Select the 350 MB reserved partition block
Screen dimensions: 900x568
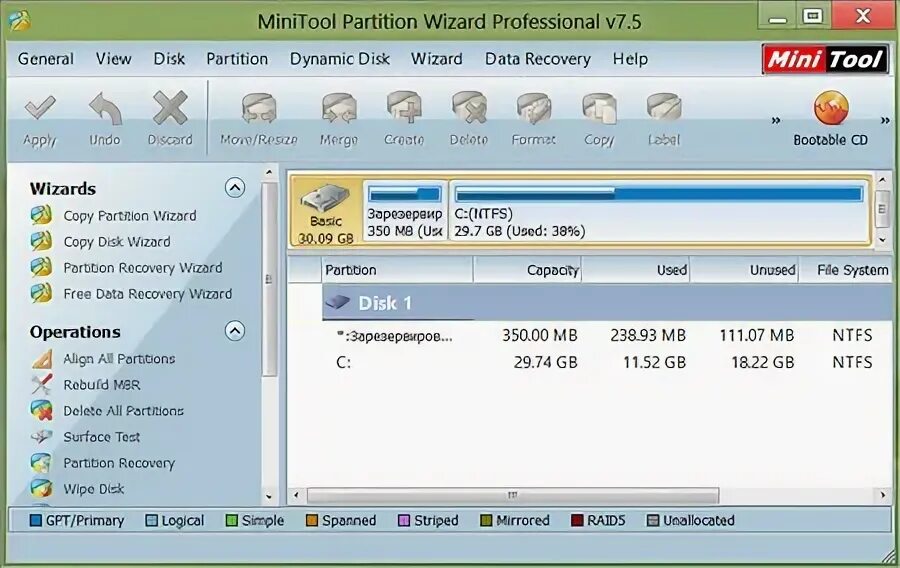[405, 211]
